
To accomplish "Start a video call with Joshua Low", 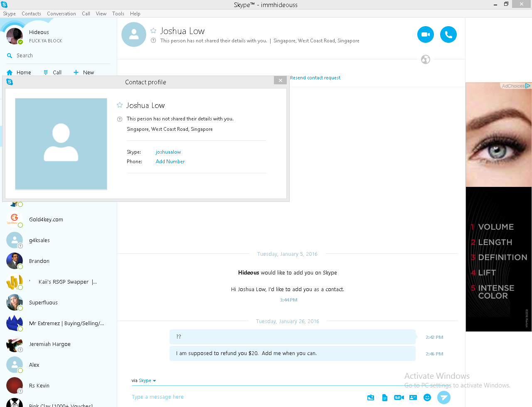I will (426, 34).
